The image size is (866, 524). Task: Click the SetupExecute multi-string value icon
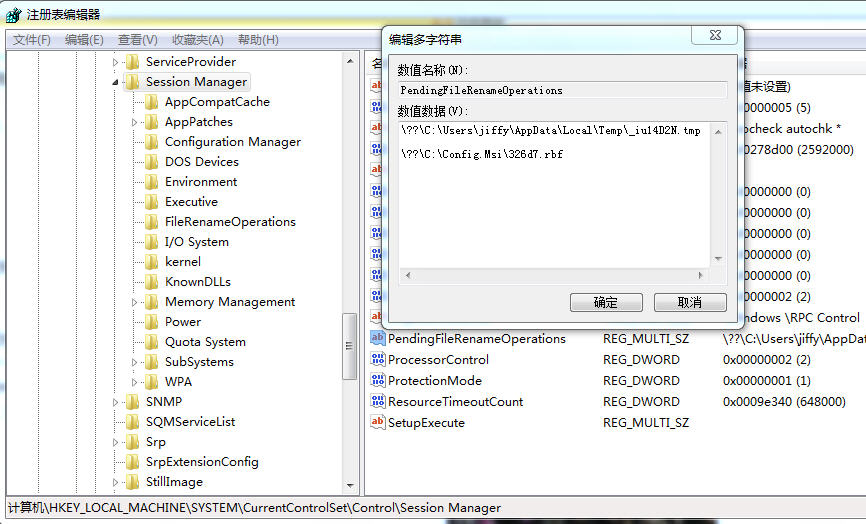click(378, 422)
